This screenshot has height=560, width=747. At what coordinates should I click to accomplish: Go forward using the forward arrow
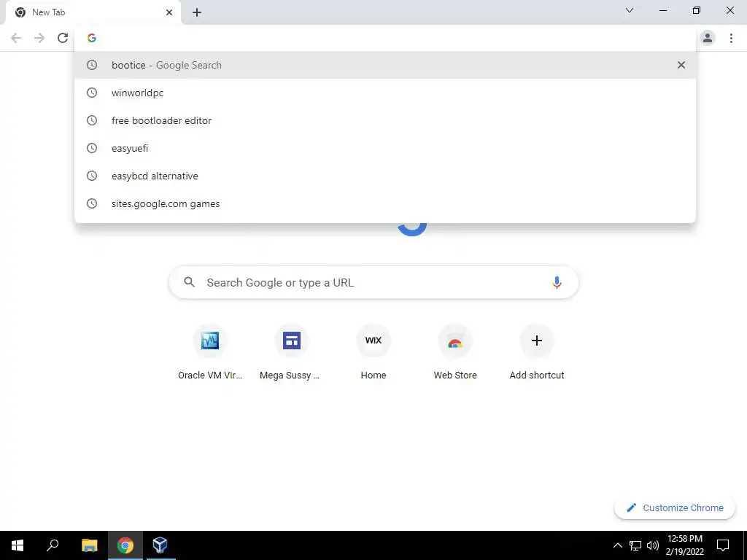pos(39,38)
